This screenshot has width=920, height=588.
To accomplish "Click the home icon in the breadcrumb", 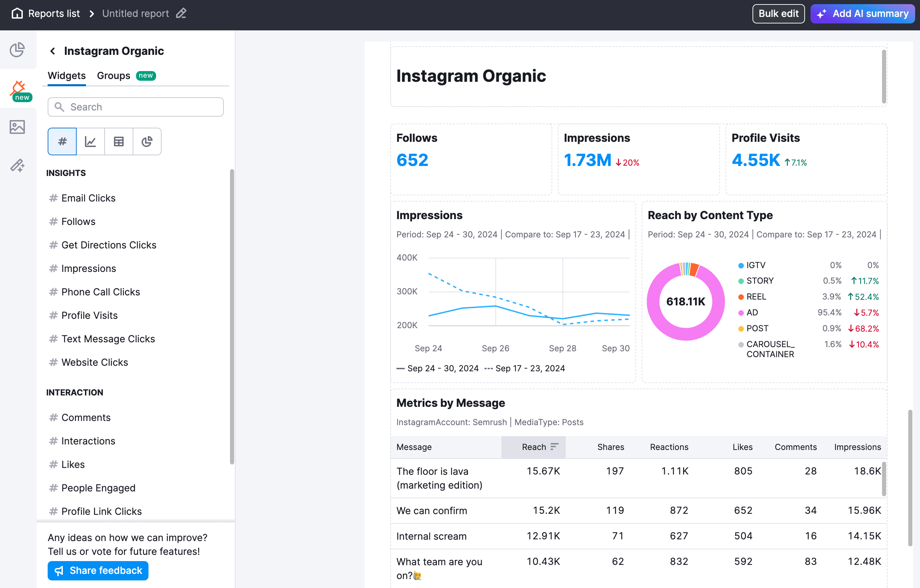I will (17, 13).
